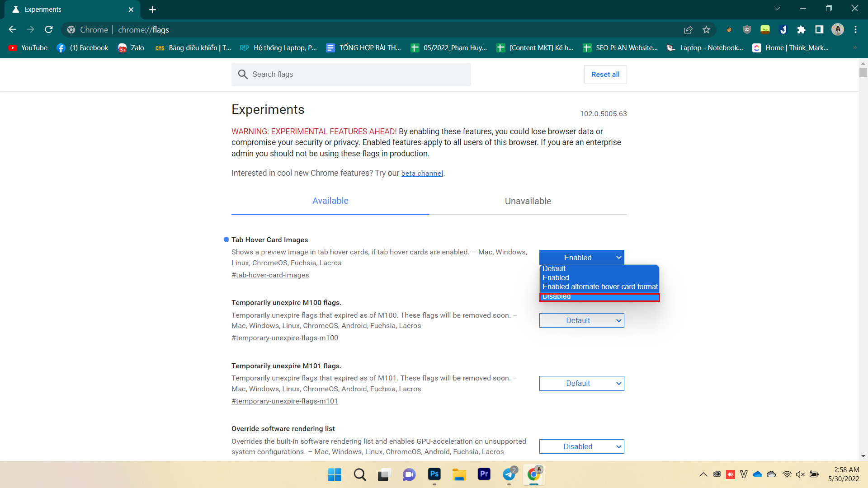Click the Reset all button

pos(605,75)
